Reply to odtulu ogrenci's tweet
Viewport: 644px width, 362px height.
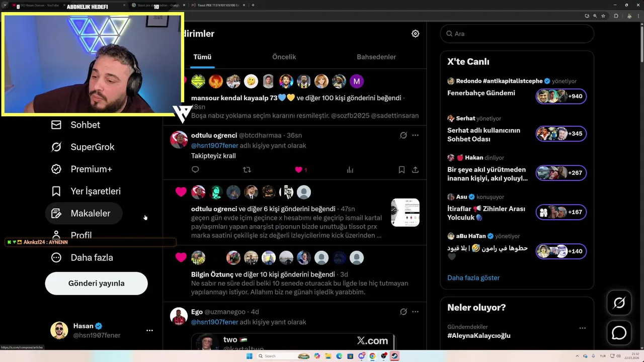[195, 170]
